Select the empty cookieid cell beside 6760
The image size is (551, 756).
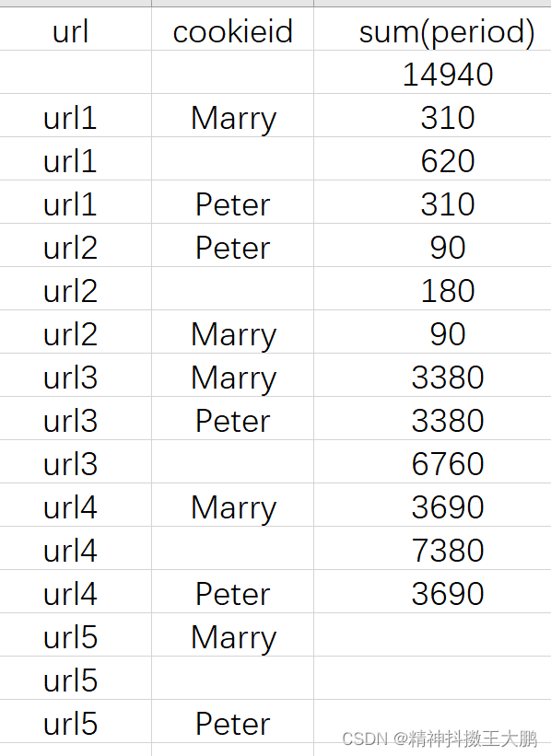pyautogui.click(x=232, y=461)
